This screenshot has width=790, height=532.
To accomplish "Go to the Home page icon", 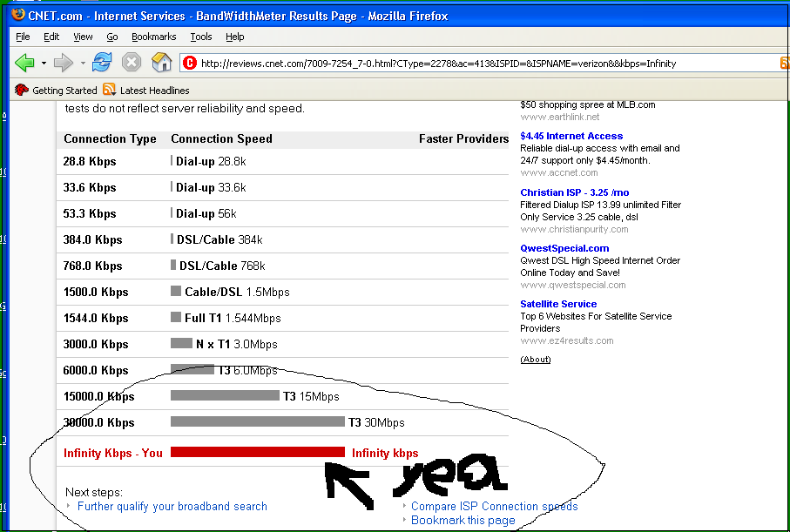I will (161, 63).
